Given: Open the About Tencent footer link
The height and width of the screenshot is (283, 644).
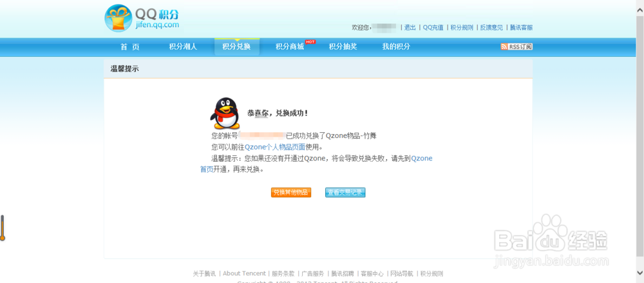Looking at the screenshot, I should (244, 273).
